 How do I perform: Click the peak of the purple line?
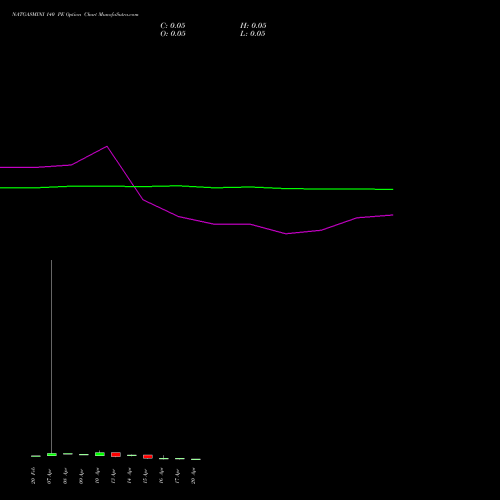[x=107, y=146]
